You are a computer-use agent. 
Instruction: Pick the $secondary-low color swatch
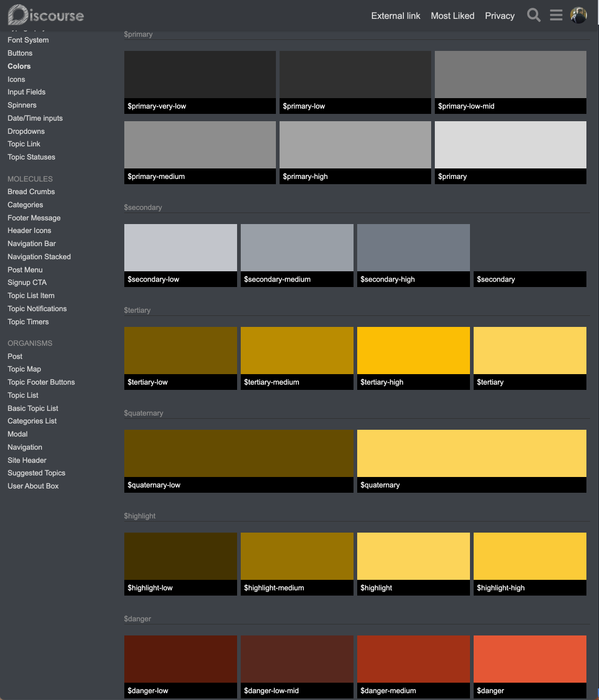tap(180, 248)
